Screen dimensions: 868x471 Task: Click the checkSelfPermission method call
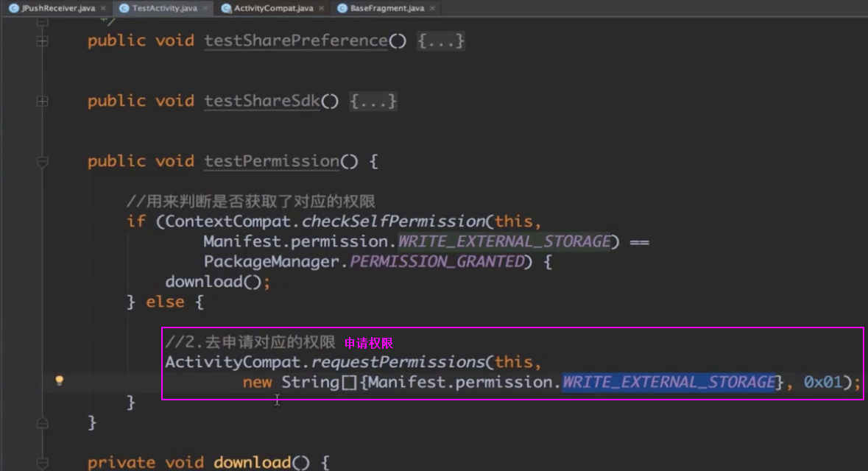393,222
